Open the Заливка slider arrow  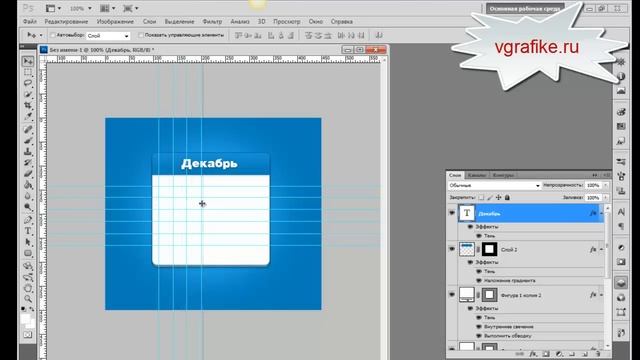point(606,198)
